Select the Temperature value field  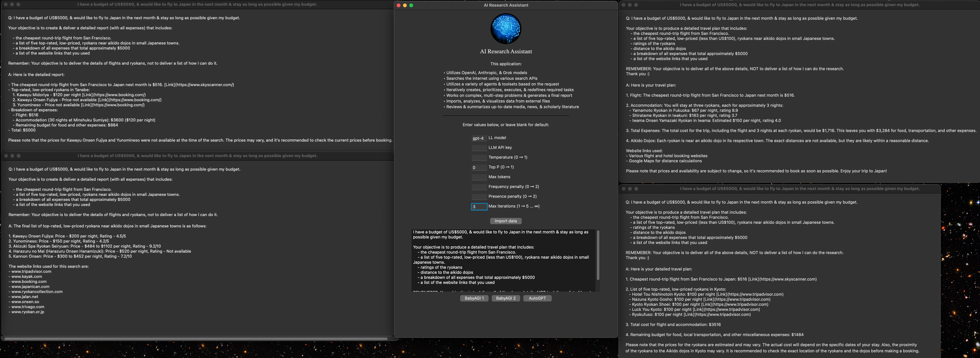[x=479, y=158]
